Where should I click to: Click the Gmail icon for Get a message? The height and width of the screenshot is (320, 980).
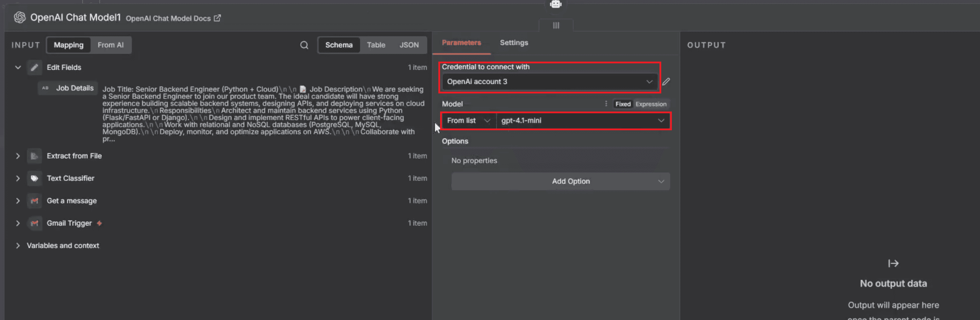pos(34,201)
